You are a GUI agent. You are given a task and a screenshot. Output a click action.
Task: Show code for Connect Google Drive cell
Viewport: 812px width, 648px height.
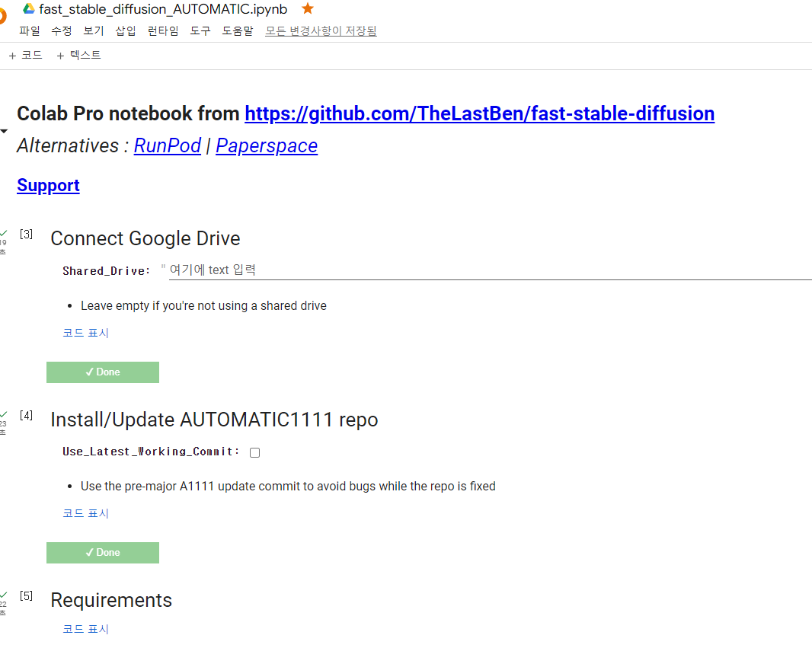click(x=86, y=333)
